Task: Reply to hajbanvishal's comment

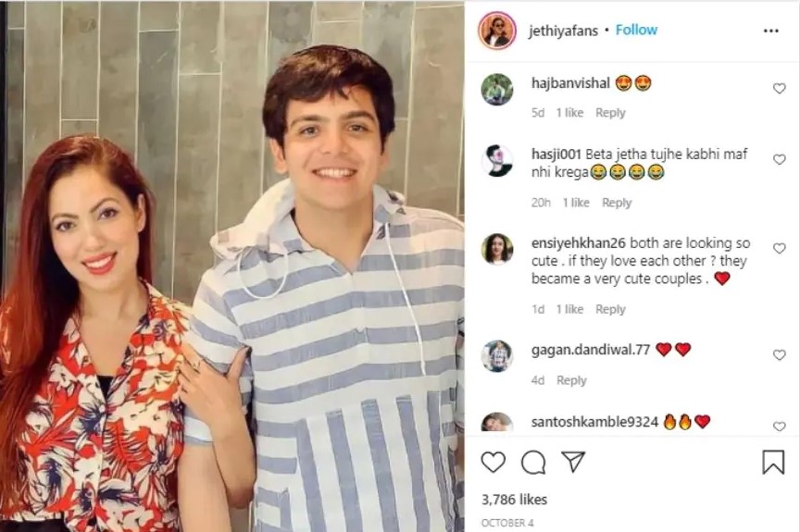Action: coord(610,113)
